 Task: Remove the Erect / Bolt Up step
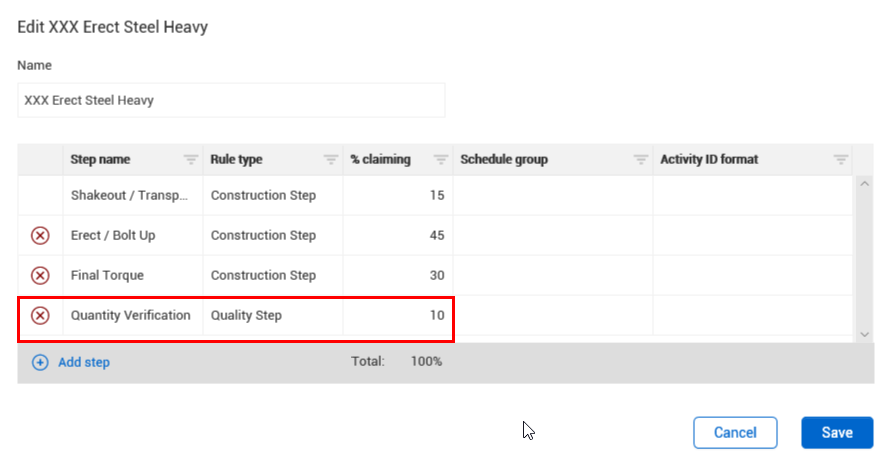pos(40,236)
